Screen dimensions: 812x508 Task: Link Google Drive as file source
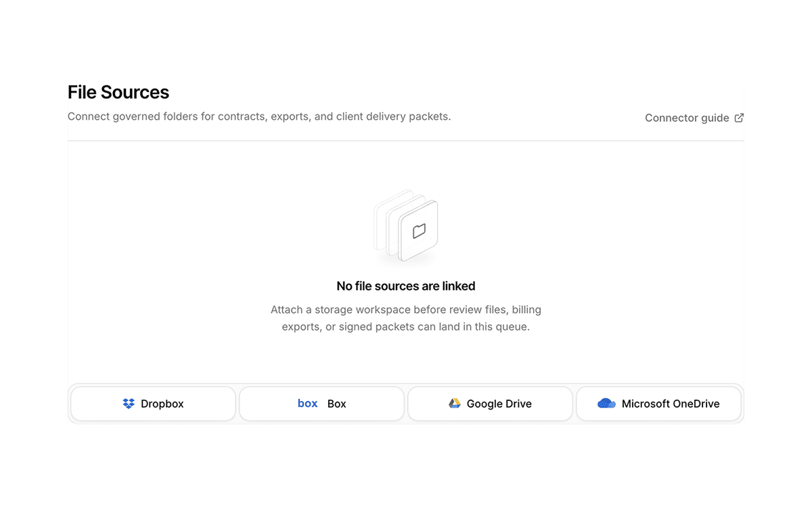[490, 404]
